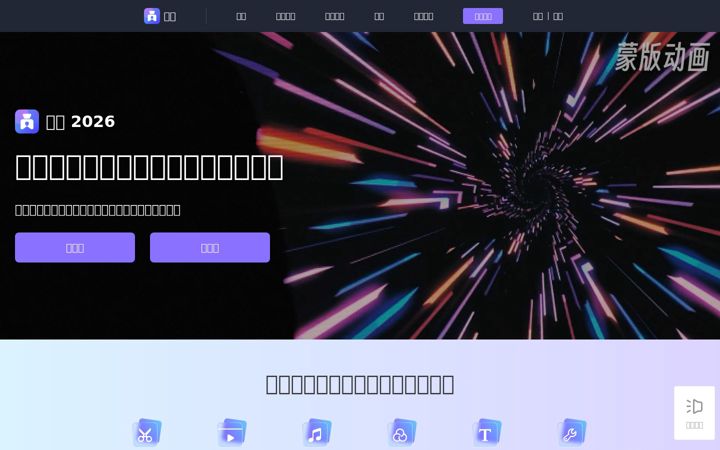Click the last nav link right of the vertical bar
720x450 pixels.
click(x=558, y=17)
